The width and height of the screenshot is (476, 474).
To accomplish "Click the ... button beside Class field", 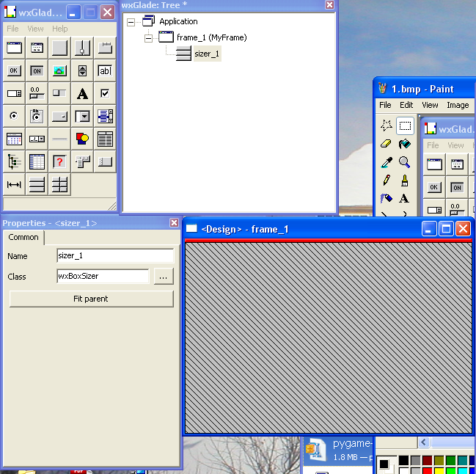I will 164,277.
